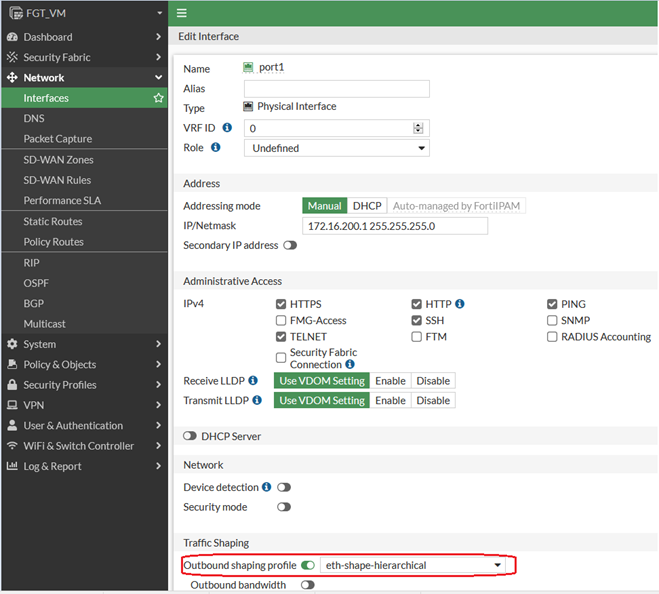
Task: Toggle the DHCP Server switch
Action: point(189,437)
